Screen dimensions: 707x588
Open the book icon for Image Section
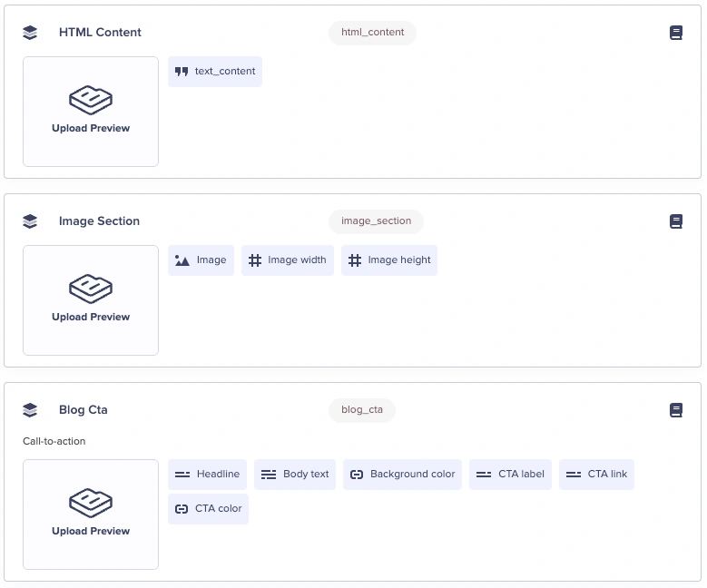point(675,221)
